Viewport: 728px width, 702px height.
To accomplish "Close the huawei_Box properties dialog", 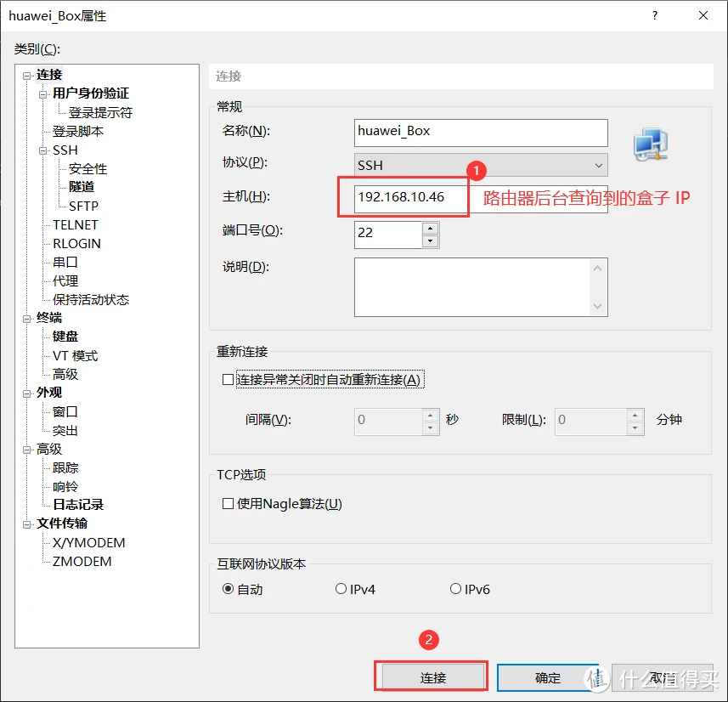I will pyautogui.click(x=703, y=15).
